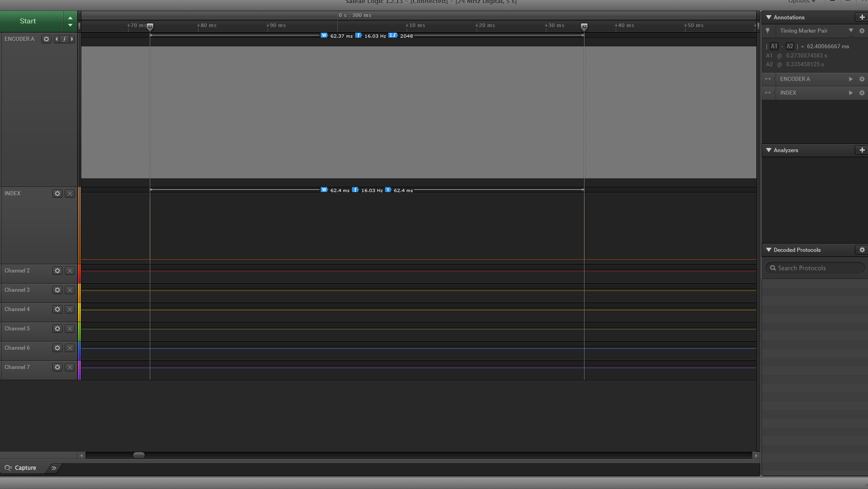Click the Timing Marker Pair pin icon

[x=768, y=31]
